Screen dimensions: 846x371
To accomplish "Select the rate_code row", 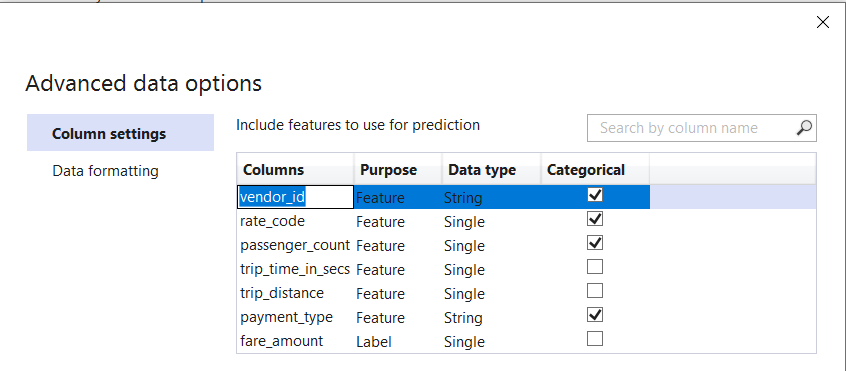I will tap(526, 222).
